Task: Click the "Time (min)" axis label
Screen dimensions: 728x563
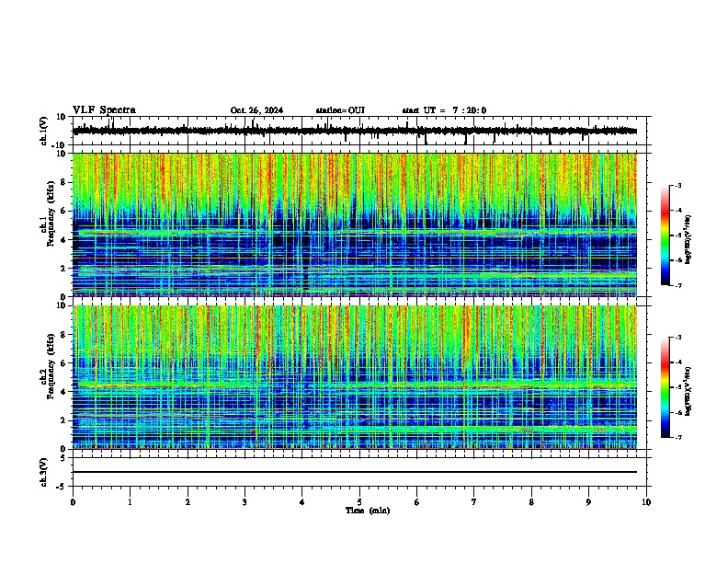Action: pyautogui.click(x=368, y=511)
